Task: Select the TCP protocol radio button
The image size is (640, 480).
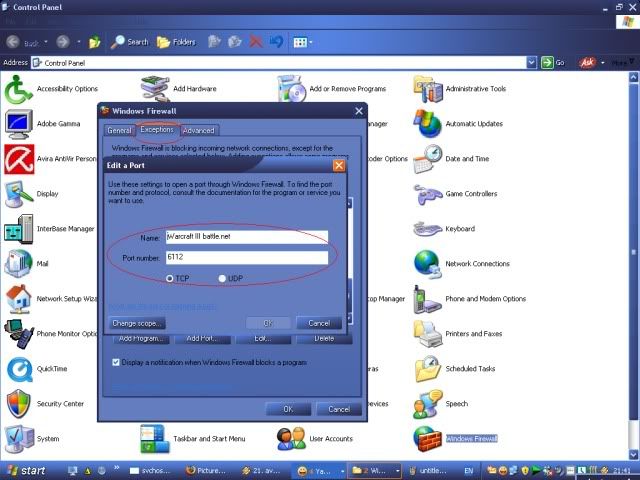Action: pyautogui.click(x=170, y=278)
